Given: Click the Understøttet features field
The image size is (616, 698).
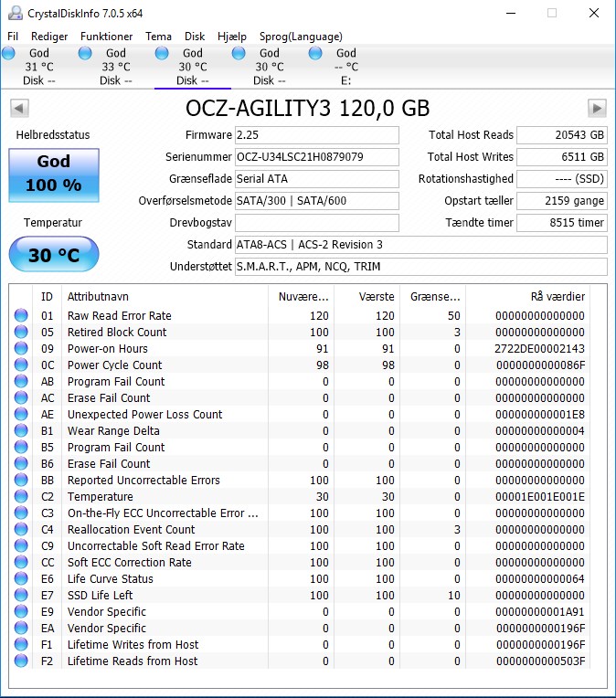Looking at the screenshot, I should point(421,267).
